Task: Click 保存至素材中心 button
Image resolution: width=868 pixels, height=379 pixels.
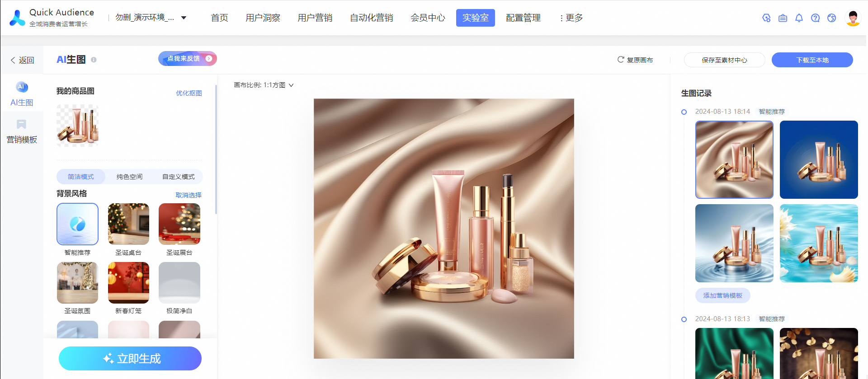Action: tap(724, 60)
